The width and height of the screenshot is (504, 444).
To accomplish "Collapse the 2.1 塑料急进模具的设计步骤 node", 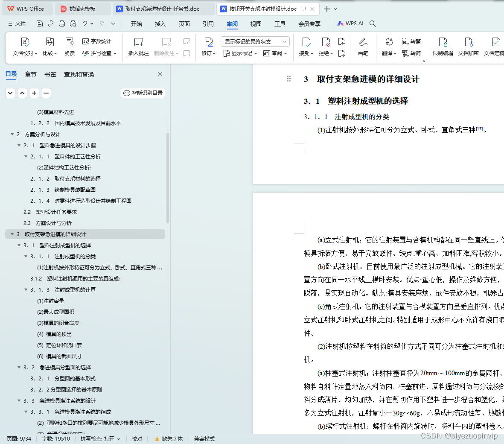I will pos(19,145).
